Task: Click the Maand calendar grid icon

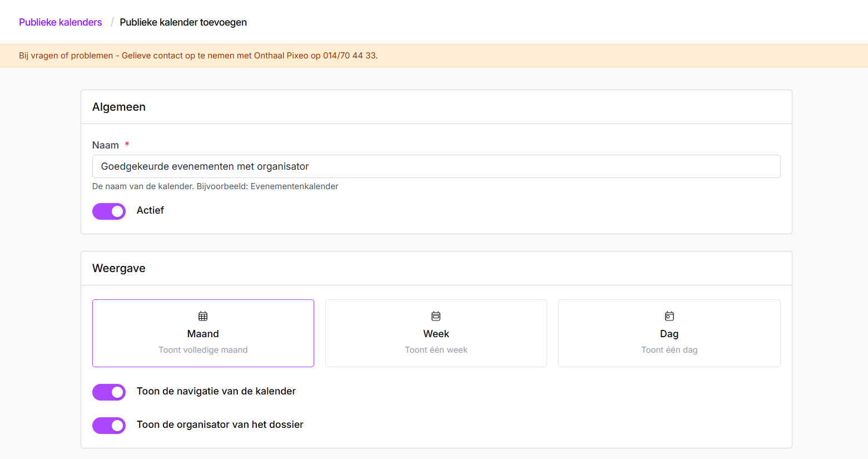Action: 203,316
